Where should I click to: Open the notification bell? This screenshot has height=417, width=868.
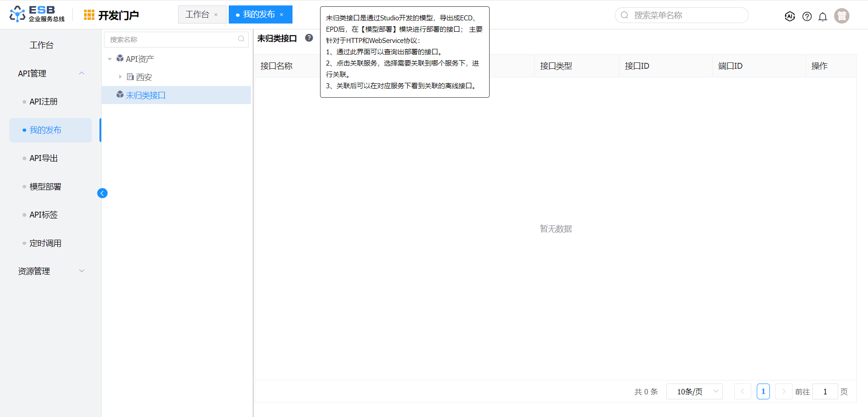[x=823, y=16]
